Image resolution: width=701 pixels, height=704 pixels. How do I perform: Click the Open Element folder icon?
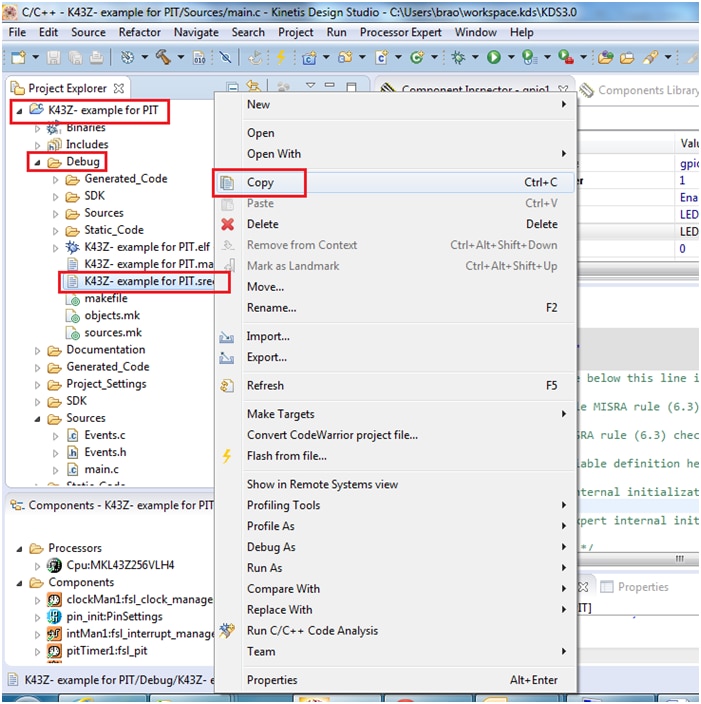[605, 57]
